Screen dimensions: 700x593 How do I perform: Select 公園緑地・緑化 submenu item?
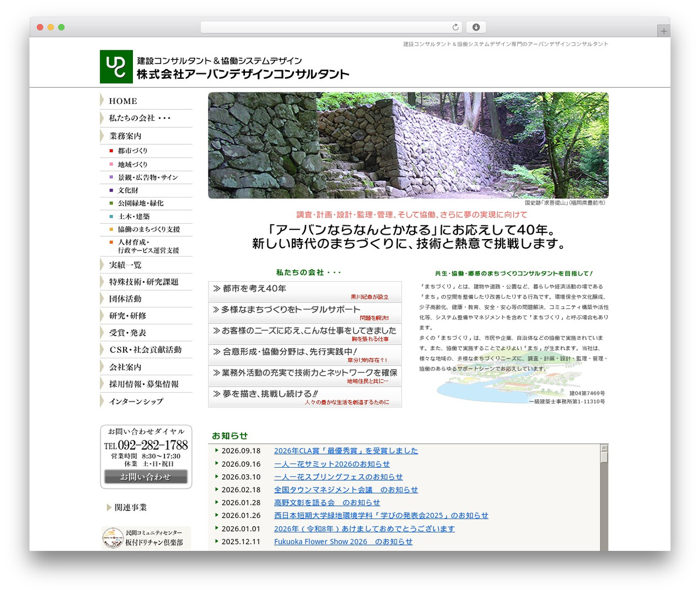[146, 204]
